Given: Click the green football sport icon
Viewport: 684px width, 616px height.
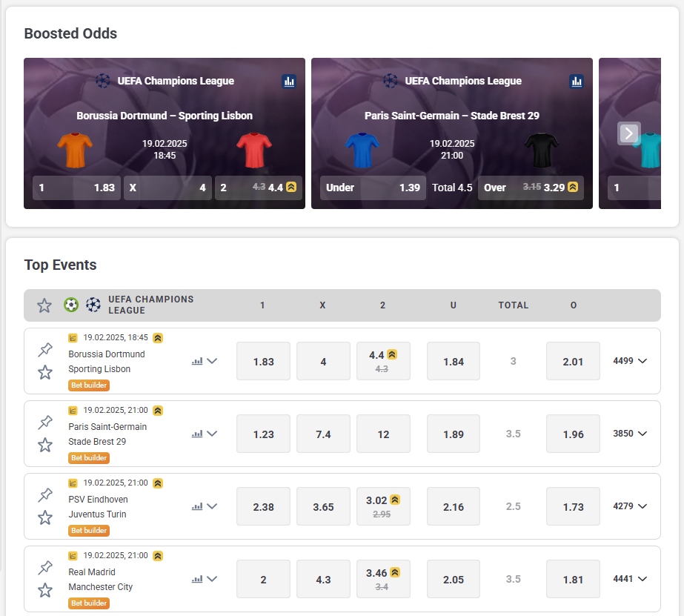Looking at the screenshot, I should coord(71,305).
